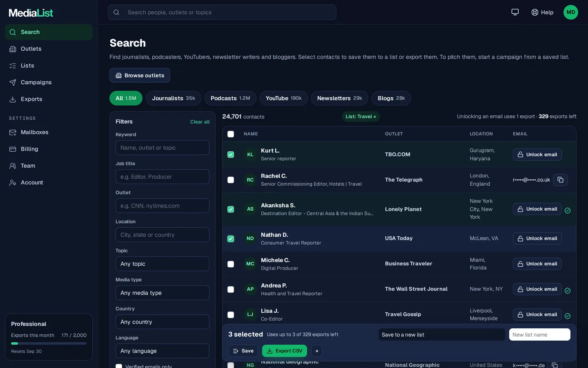Screen dimensions: 588x368
Task: Switch to the YouTube tab
Action: coord(284,98)
